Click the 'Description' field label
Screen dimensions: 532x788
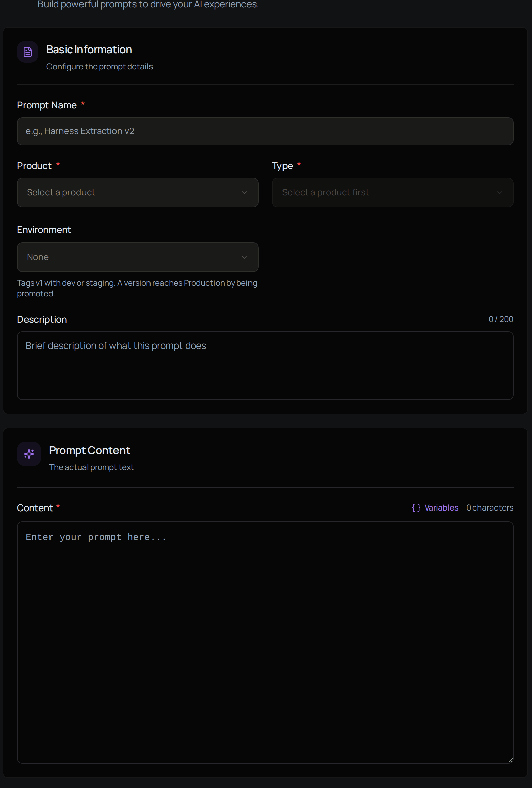click(42, 319)
